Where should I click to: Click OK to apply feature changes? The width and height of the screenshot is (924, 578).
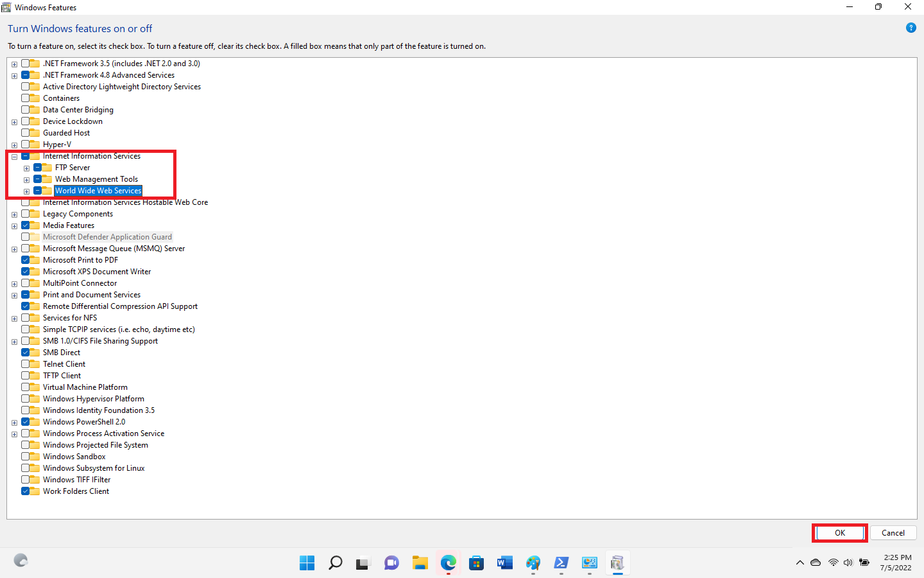coord(840,533)
